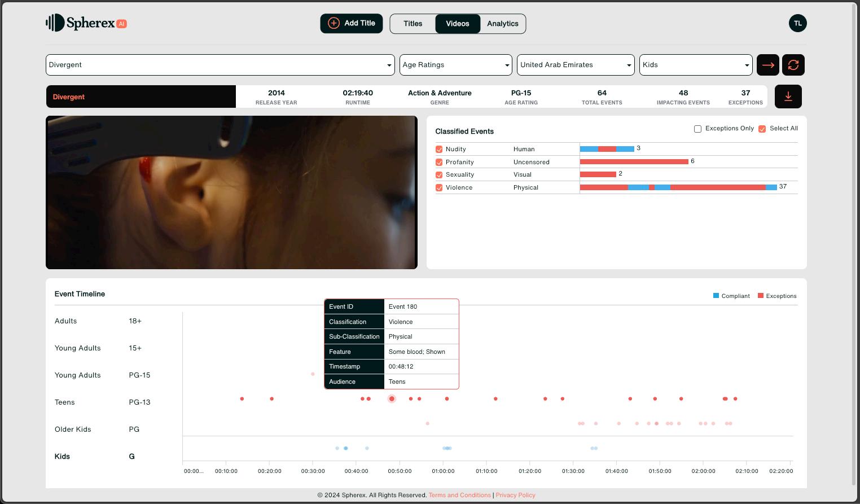Viewport: 860px width, 504px height.
Task: Click the video preview frame
Action: tap(231, 192)
